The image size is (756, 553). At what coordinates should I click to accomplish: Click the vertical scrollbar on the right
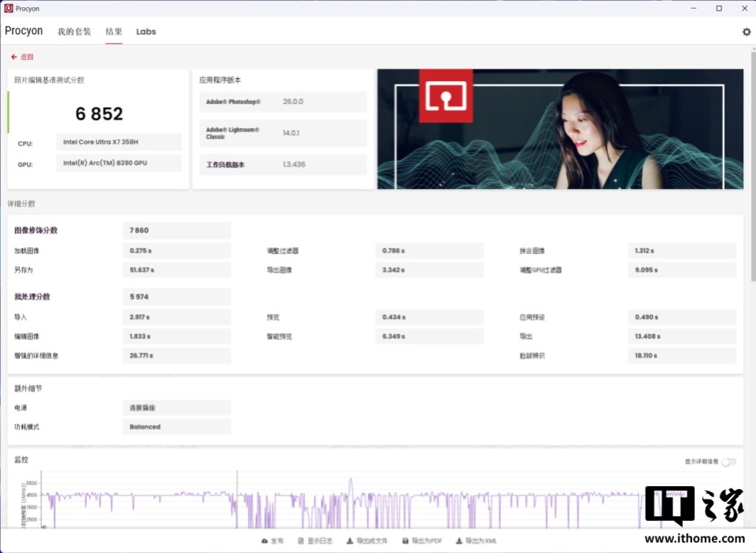[x=753, y=164]
